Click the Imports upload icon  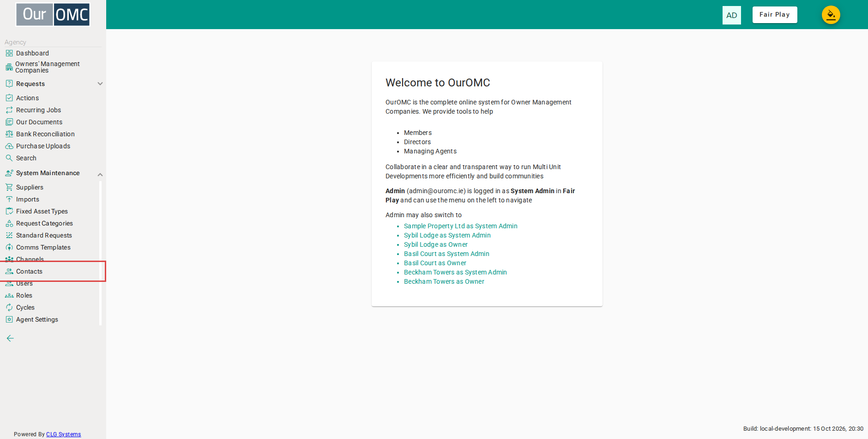[x=9, y=199]
